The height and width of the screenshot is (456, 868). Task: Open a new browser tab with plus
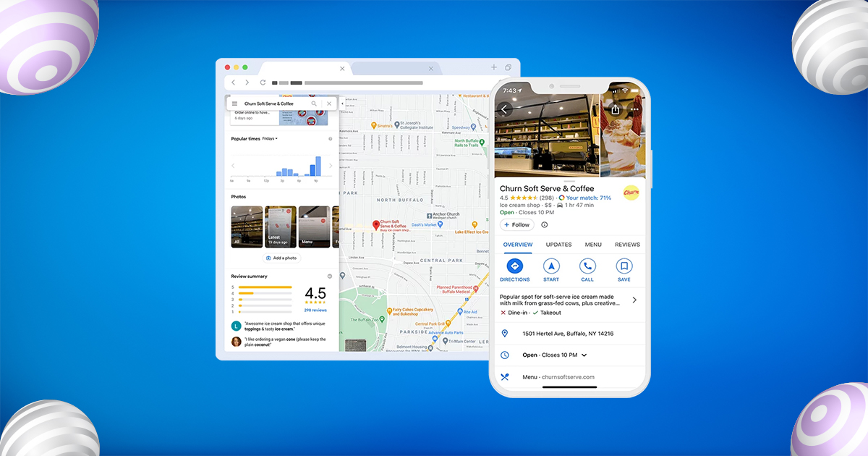[494, 67]
